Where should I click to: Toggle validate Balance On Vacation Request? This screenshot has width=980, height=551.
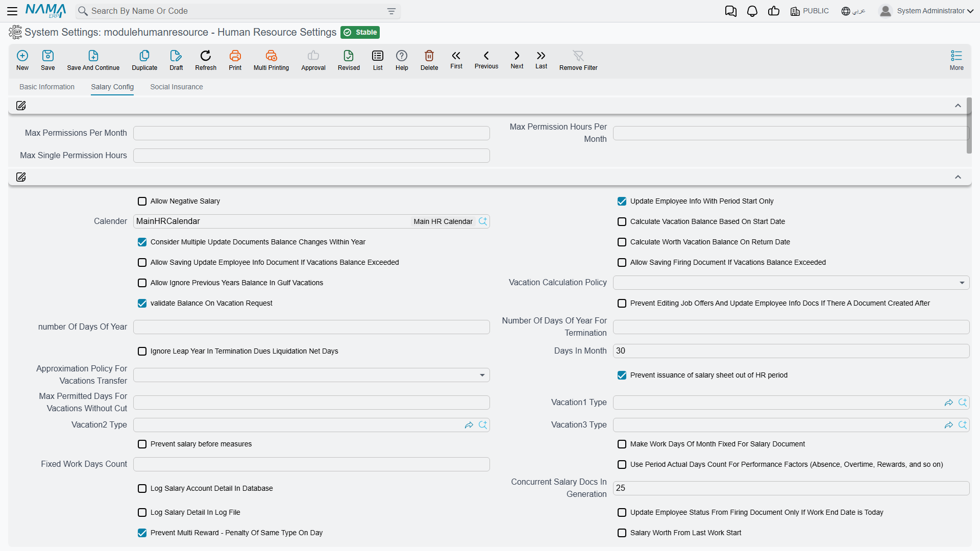[x=142, y=304]
